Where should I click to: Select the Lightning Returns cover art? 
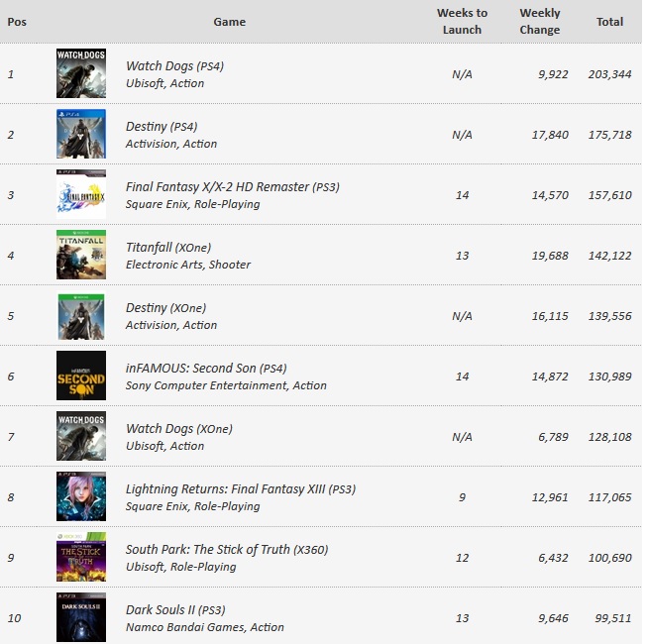click(81, 496)
